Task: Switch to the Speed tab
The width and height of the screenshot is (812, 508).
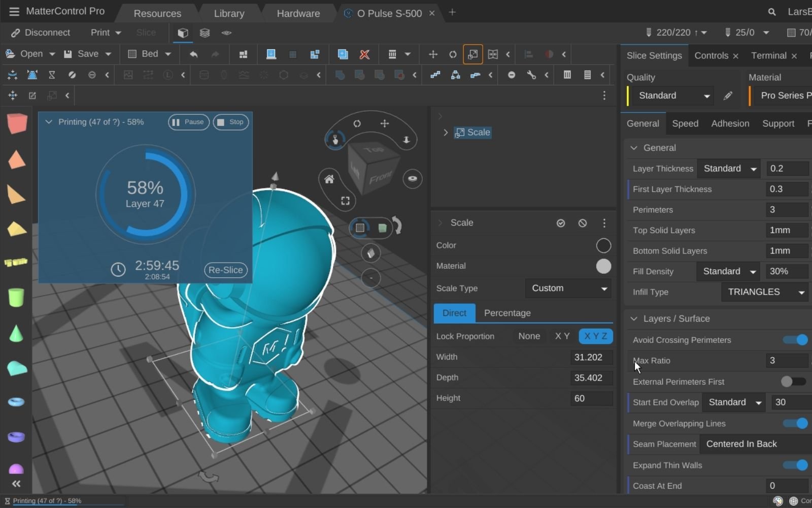Action: coord(685,123)
